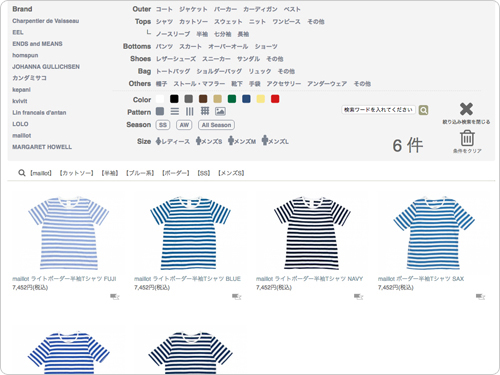
Task: Select the horizontal border pattern icon
Action: [175, 111]
